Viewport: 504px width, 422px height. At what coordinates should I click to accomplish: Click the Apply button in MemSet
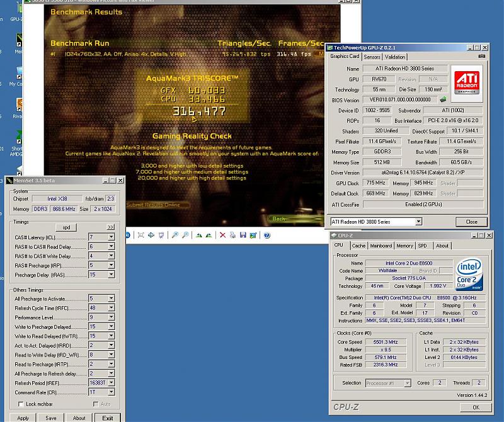(23, 418)
